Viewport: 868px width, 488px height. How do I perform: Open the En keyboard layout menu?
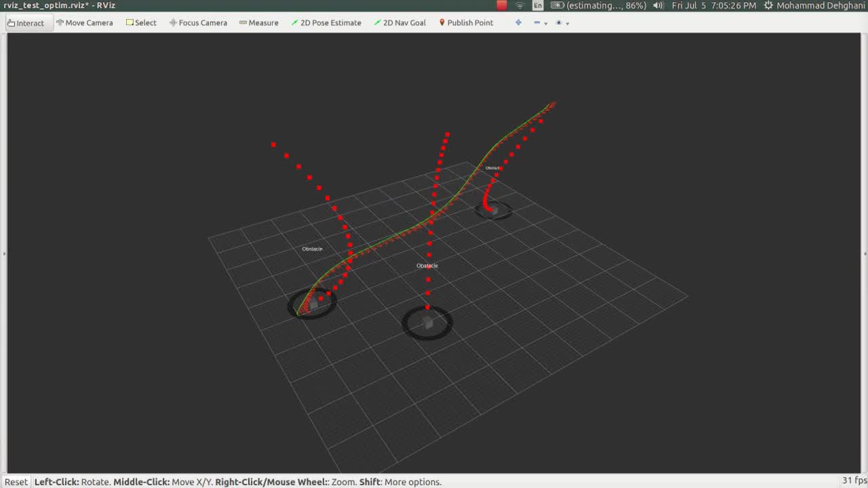click(538, 5)
